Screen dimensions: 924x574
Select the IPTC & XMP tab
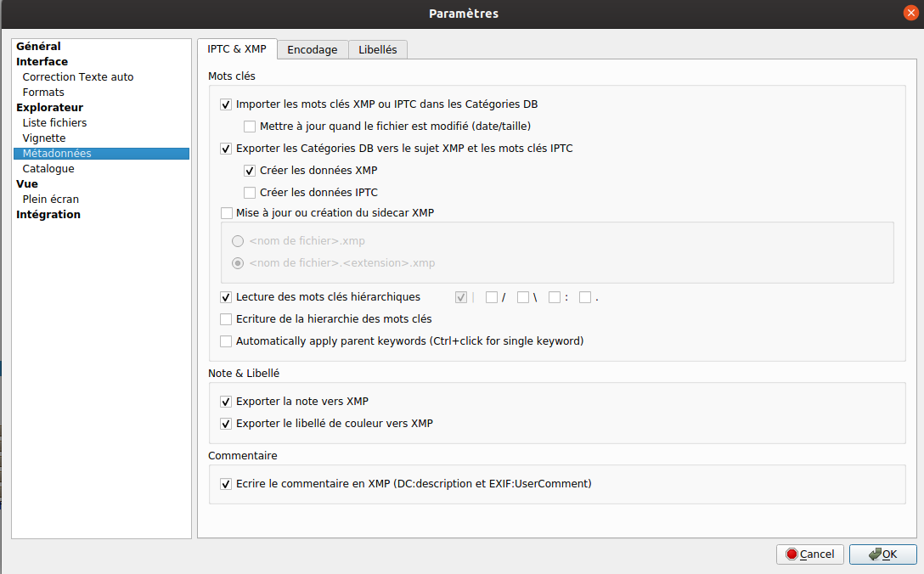coord(237,49)
